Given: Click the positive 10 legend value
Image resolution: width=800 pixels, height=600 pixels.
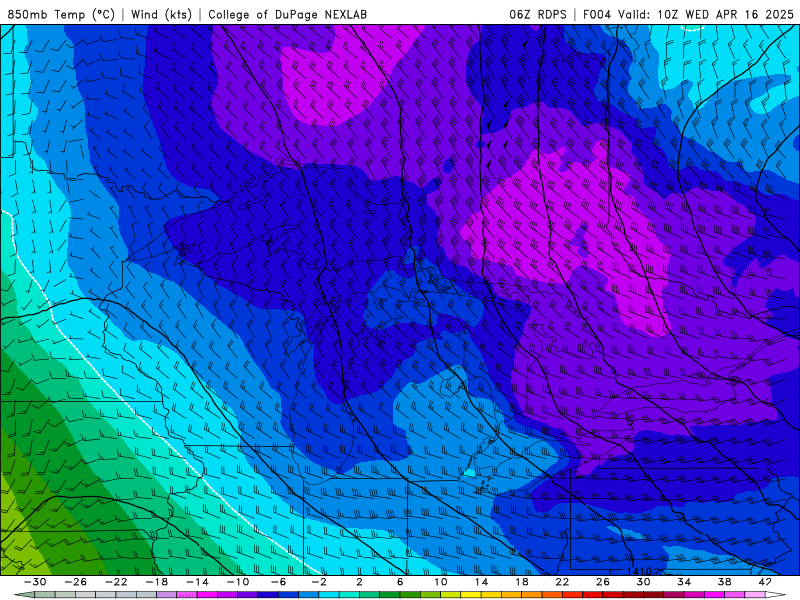Looking at the screenshot, I should pos(441,582).
